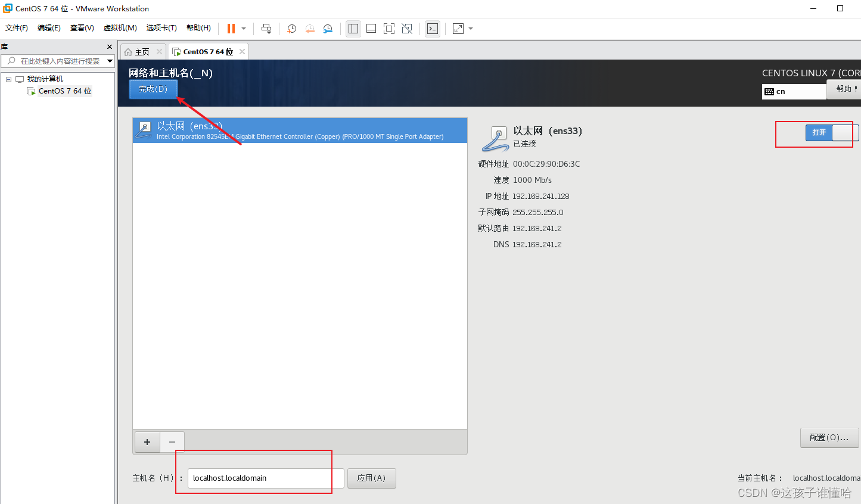Revert the VM to a snapshot
This screenshot has height=504, width=861.
(x=310, y=29)
